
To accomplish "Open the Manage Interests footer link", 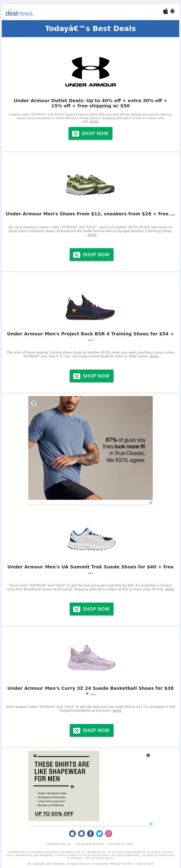I will 121,864.
